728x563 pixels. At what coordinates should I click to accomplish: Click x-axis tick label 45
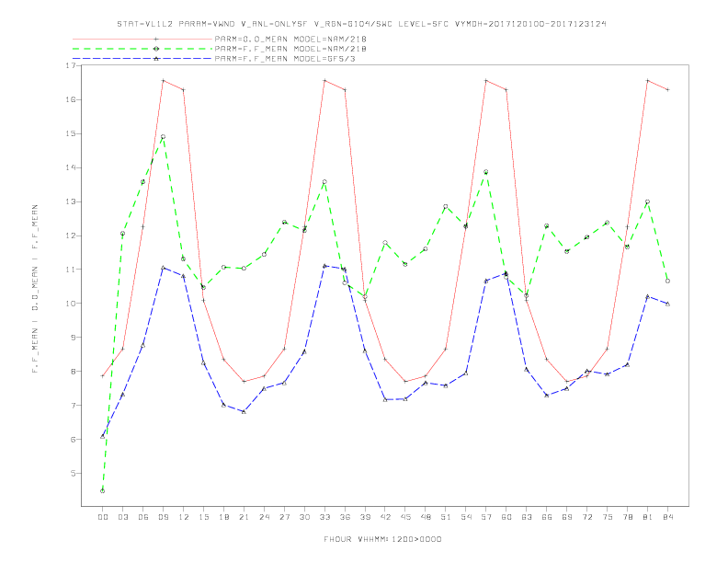click(405, 517)
